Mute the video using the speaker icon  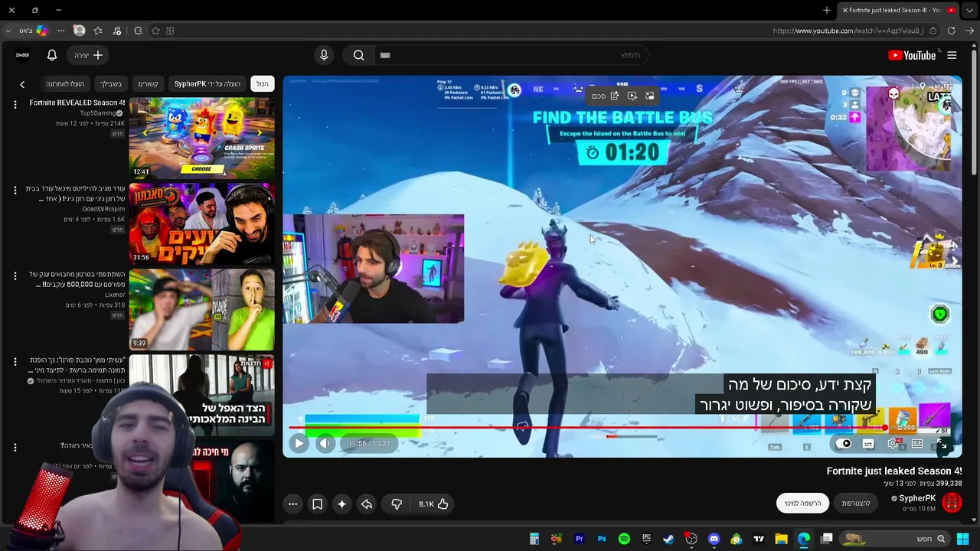click(325, 443)
